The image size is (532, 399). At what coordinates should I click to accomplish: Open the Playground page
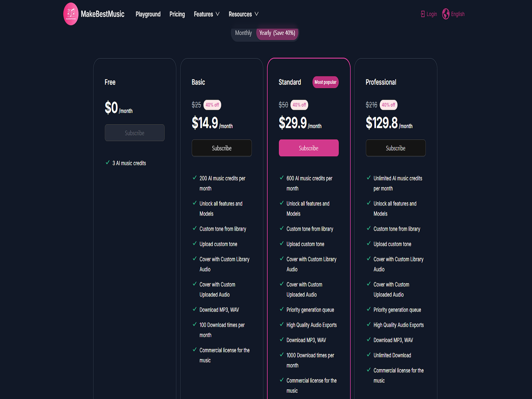coord(148,14)
